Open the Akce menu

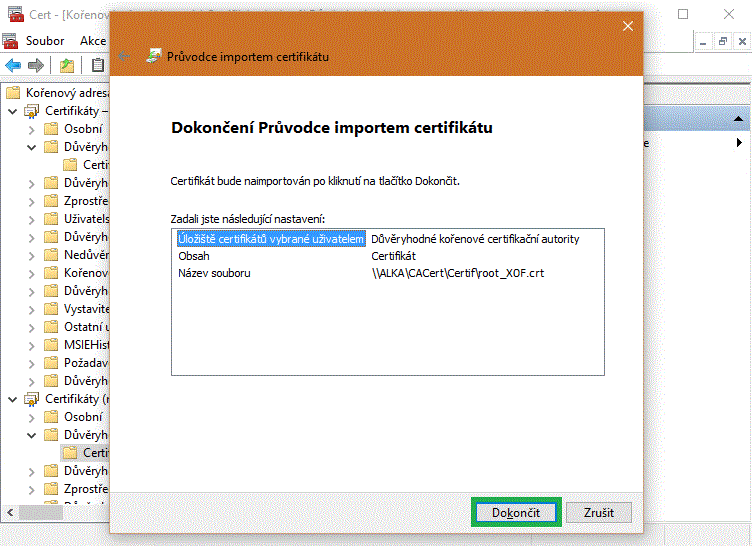[93, 41]
